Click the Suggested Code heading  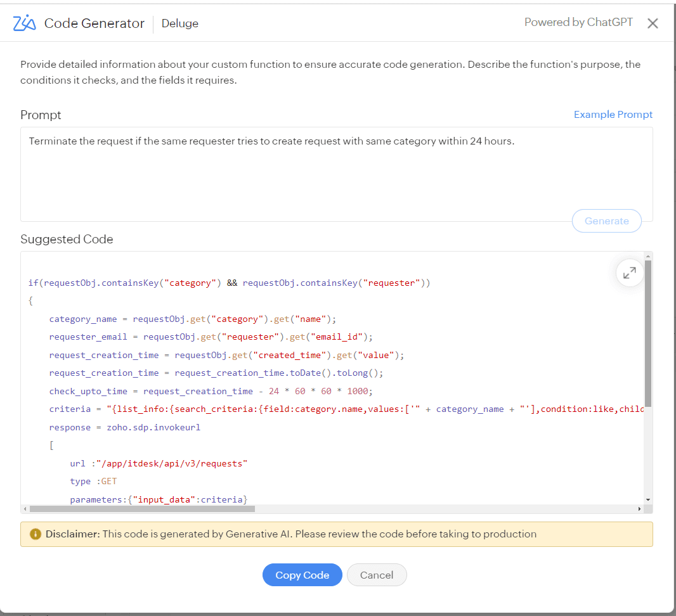pos(67,240)
